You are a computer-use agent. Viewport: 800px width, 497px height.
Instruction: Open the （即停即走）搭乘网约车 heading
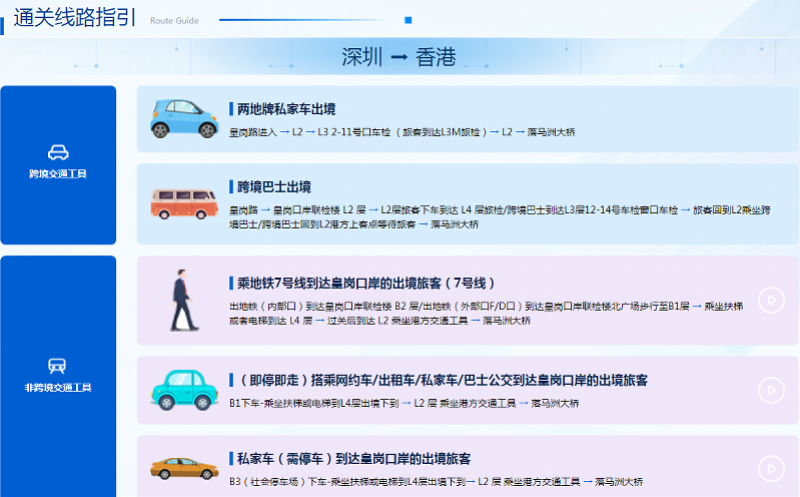(442, 380)
